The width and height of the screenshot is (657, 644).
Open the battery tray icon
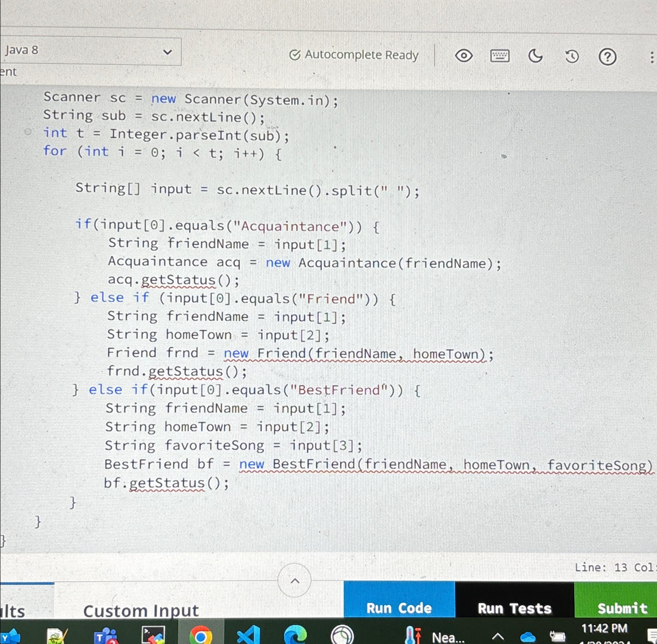click(557, 637)
